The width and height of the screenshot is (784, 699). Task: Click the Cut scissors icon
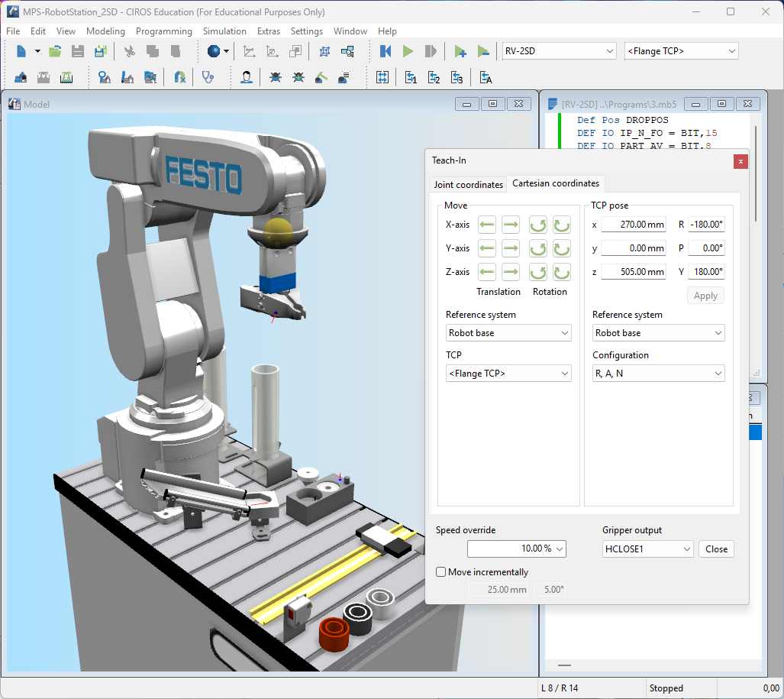tap(130, 51)
